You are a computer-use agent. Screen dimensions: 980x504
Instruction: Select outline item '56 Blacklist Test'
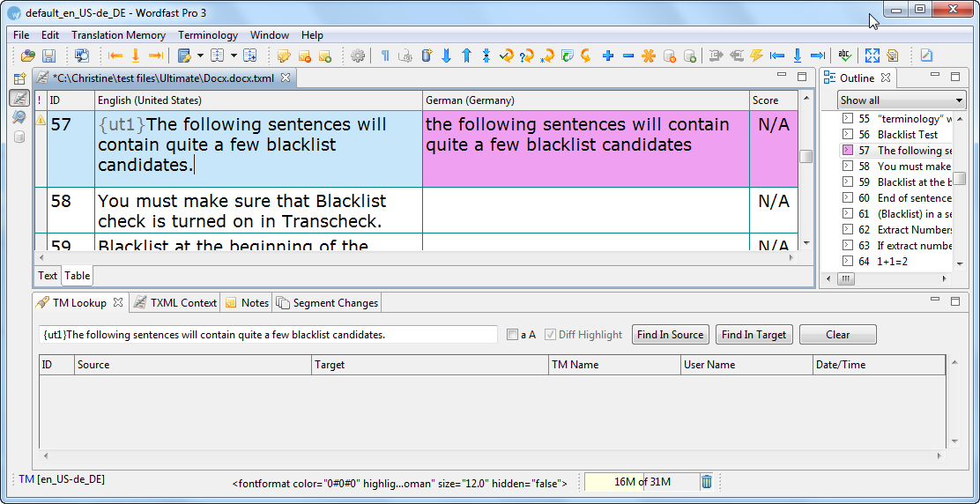pos(898,134)
